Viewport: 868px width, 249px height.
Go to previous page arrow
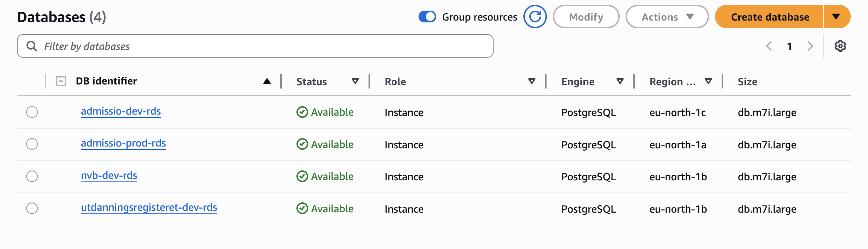tap(769, 46)
